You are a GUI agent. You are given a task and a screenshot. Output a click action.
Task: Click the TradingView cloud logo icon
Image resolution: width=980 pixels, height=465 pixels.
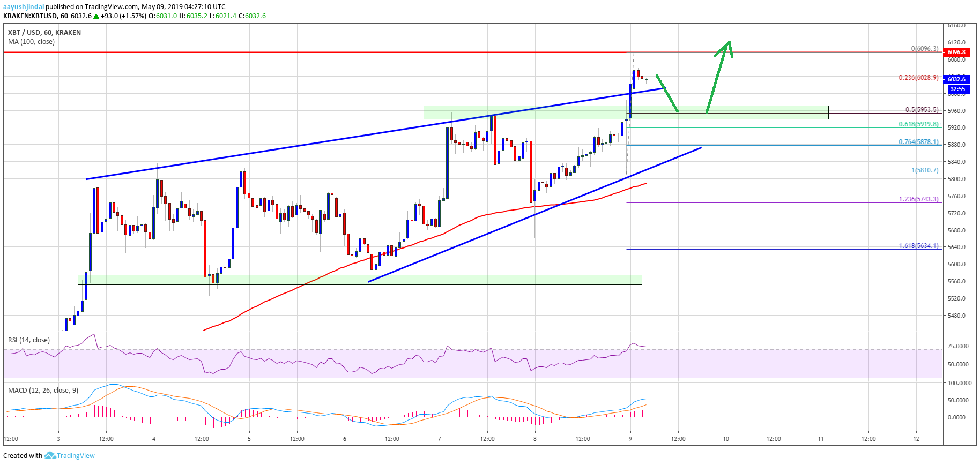(x=50, y=455)
